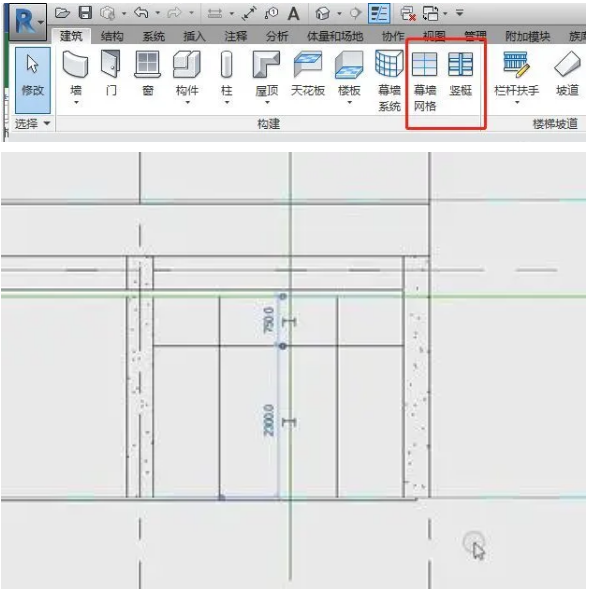Screen dimensions: 591x595
Task: Switch to the 结构 Structure tab
Action: coord(112,36)
